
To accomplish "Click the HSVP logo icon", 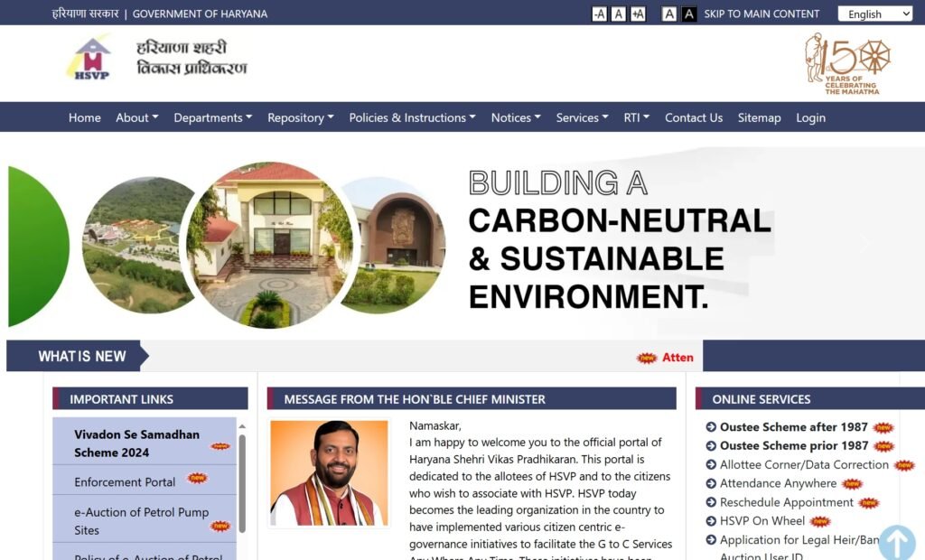I will coord(91,59).
